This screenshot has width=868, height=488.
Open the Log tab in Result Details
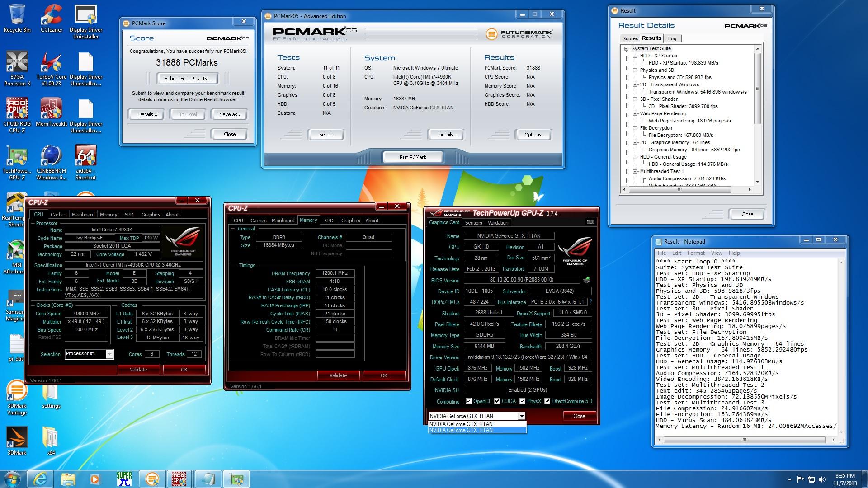(x=672, y=38)
